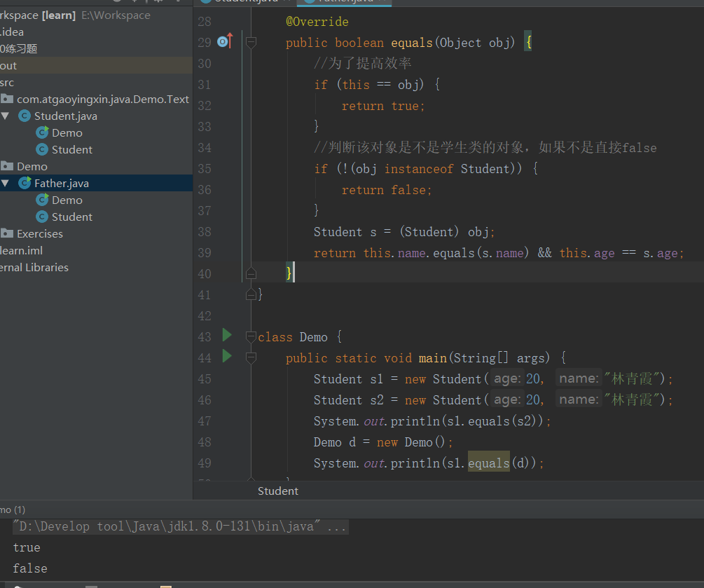Click the 'false' line in console output
Screen dimensions: 704x588
pyautogui.click(x=29, y=568)
